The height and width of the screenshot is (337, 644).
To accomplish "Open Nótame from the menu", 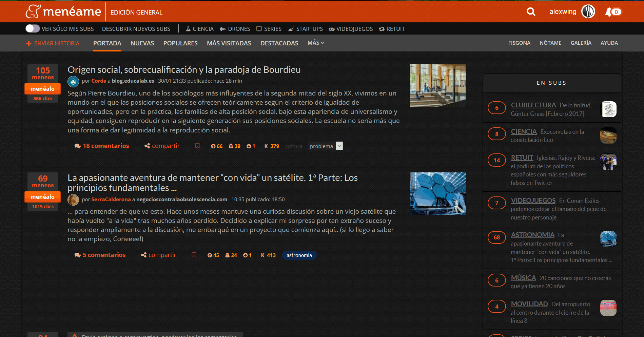I will tap(550, 43).
